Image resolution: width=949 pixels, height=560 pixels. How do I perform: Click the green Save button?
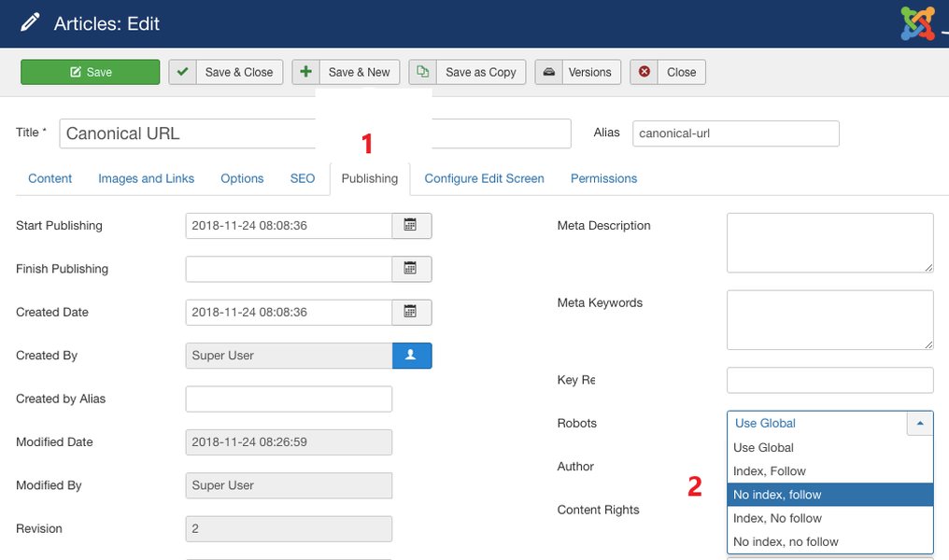click(x=91, y=72)
